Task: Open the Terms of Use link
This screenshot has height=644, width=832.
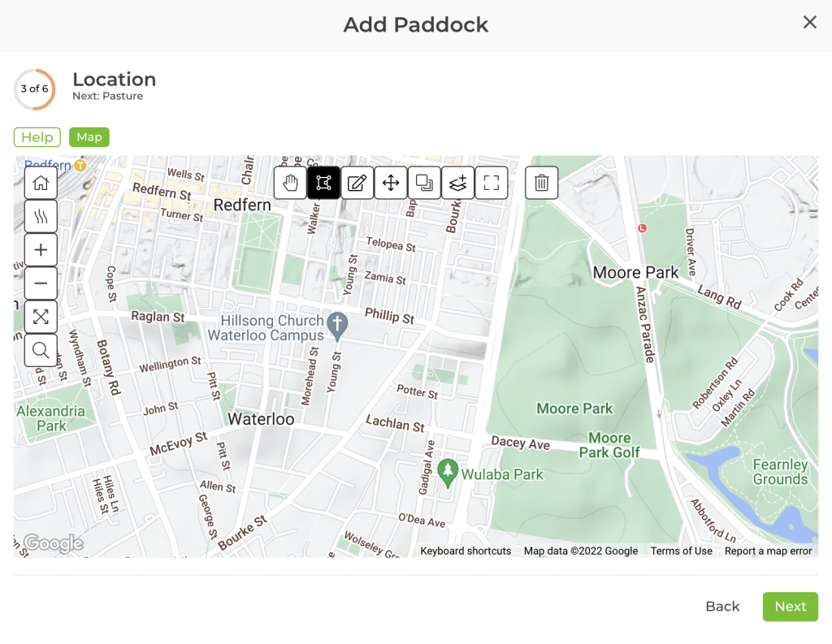Action: pyautogui.click(x=681, y=551)
